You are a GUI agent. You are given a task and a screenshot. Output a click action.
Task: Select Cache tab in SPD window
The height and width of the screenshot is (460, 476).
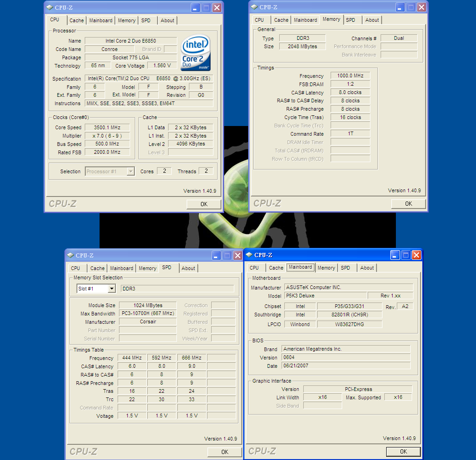pyautogui.click(x=97, y=268)
